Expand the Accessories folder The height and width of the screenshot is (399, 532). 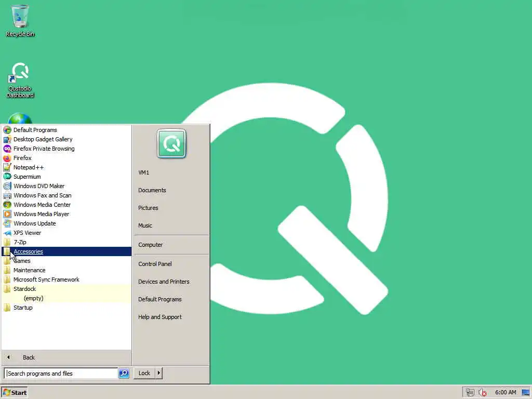tap(66, 251)
